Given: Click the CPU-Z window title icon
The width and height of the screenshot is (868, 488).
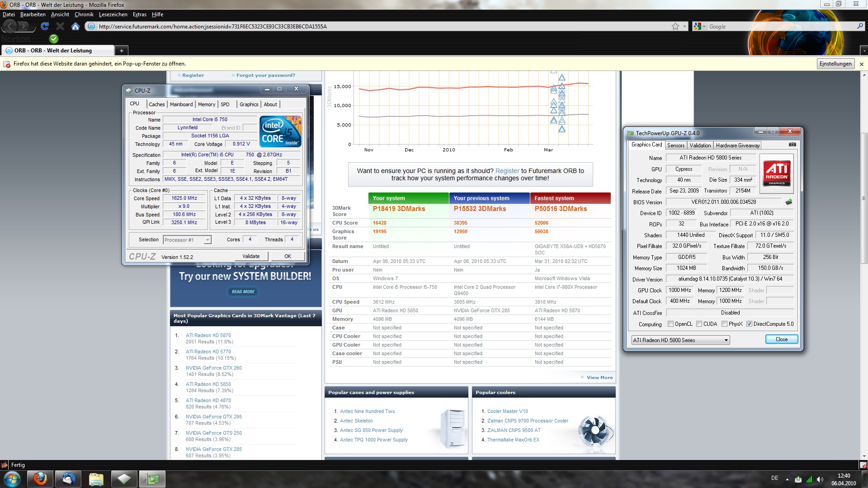Looking at the screenshot, I should (x=129, y=90).
